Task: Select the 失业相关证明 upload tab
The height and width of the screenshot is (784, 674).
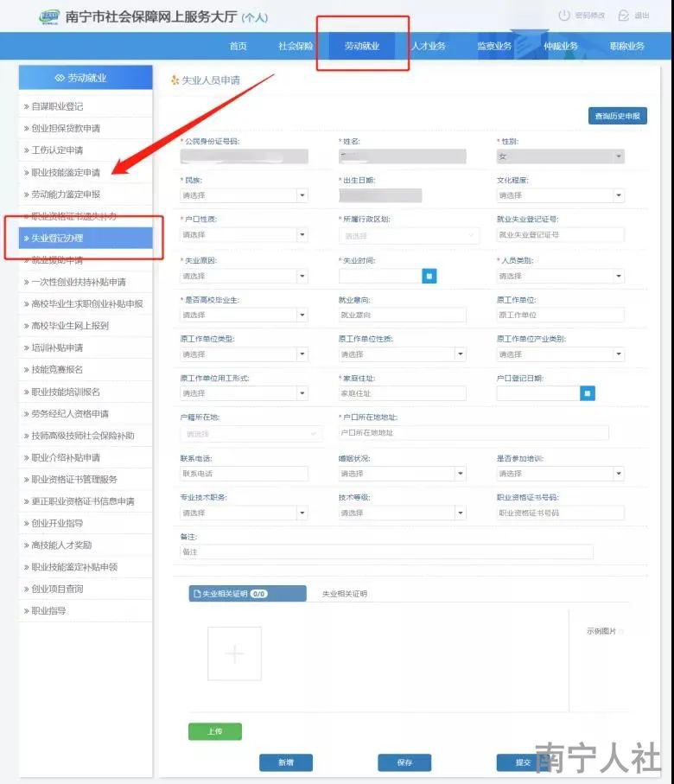Action: [247, 594]
